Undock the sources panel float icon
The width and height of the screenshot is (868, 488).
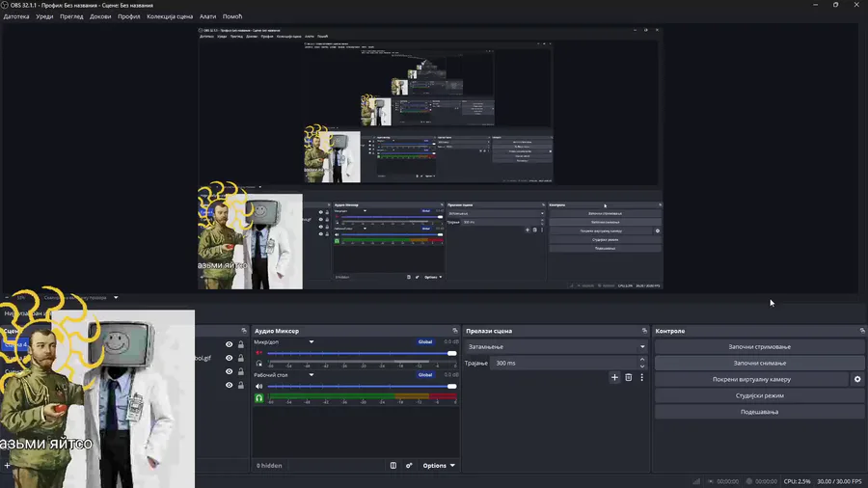pos(244,331)
